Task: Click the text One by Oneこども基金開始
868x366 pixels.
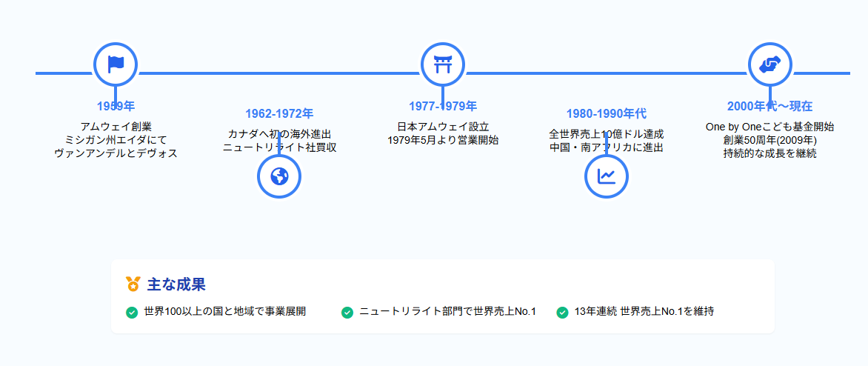Action: 770,127
